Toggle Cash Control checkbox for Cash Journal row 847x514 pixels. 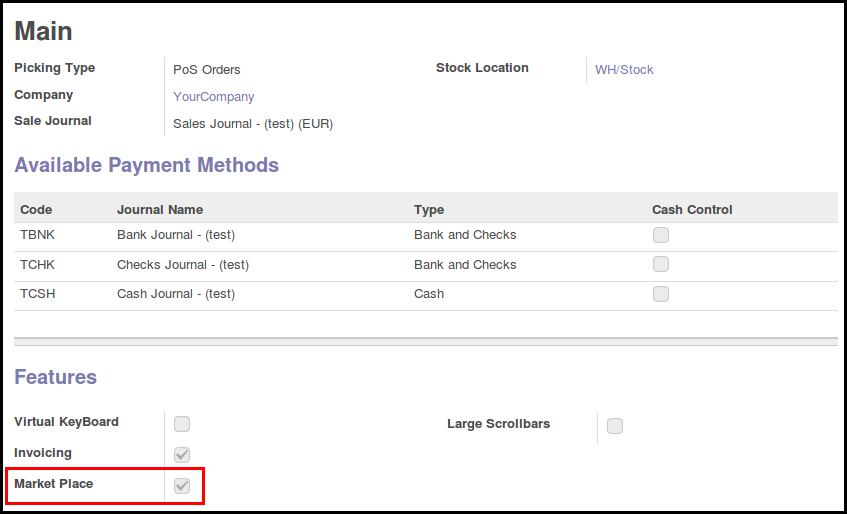[661, 294]
